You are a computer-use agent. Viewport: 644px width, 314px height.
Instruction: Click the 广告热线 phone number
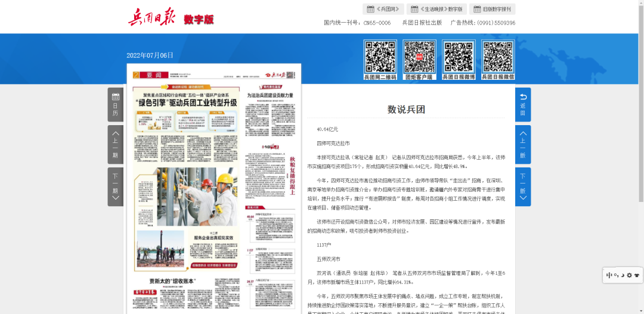(x=483, y=23)
